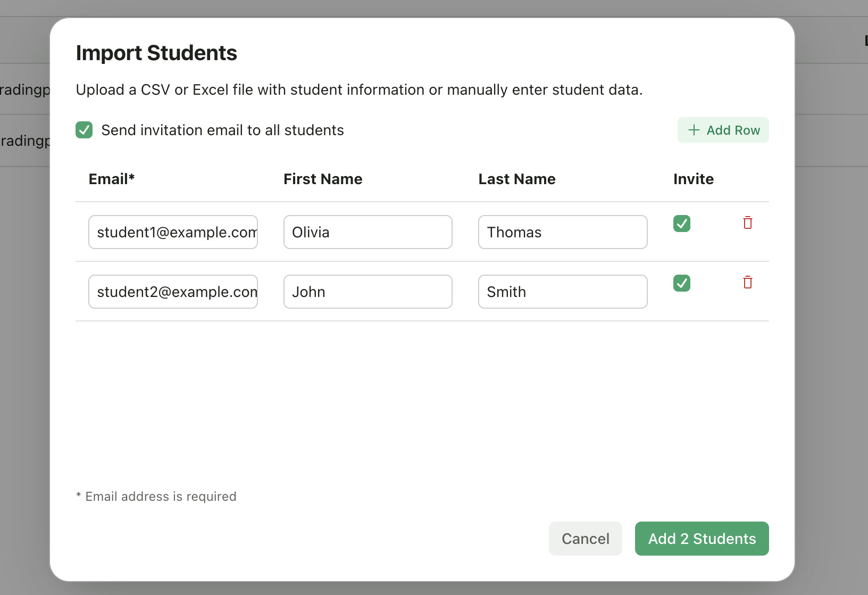The width and height of the screenshot is (868, 595).
Task: Click the email address required footnote
Action: (156, 496)
